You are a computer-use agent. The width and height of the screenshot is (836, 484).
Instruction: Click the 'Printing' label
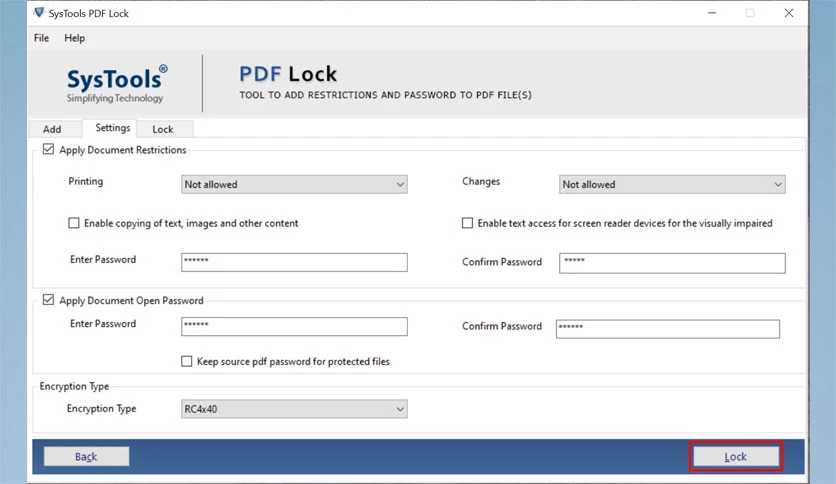(x=85, y=181)
